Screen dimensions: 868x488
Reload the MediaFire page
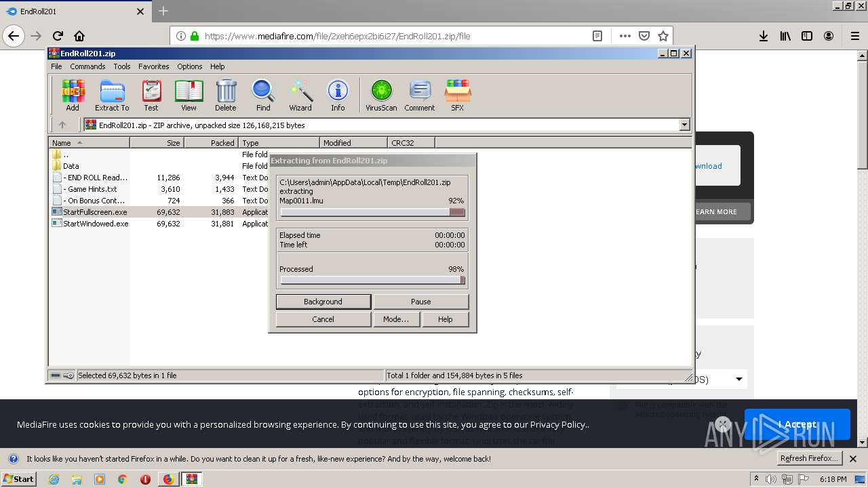pyautogui.click(x=58, y=36)
